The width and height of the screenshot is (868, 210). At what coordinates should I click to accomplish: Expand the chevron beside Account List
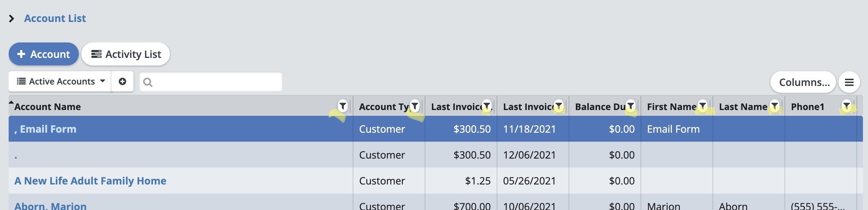tap(12, 18)
